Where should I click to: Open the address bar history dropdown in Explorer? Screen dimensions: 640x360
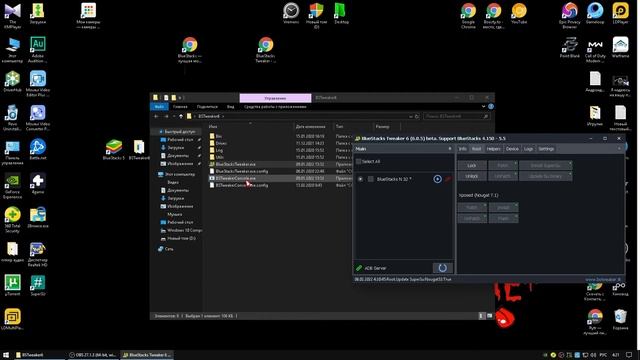(x=411, y=116)
